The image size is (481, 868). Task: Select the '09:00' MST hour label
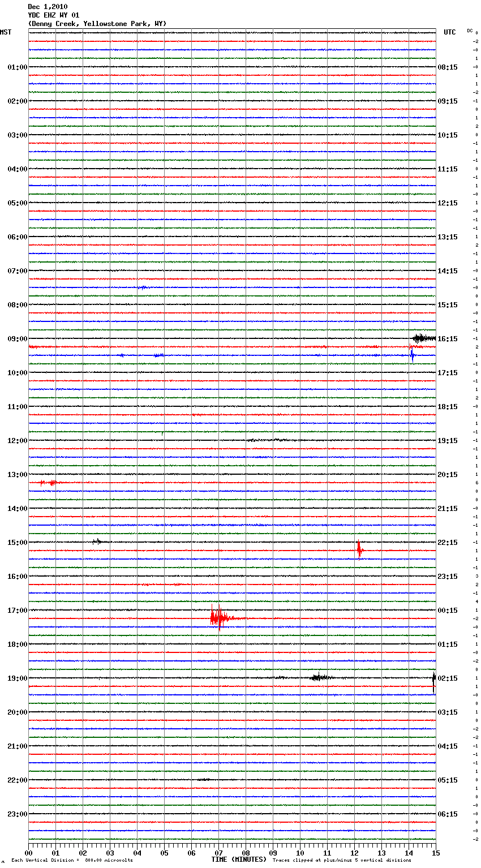tap(18, 339)
